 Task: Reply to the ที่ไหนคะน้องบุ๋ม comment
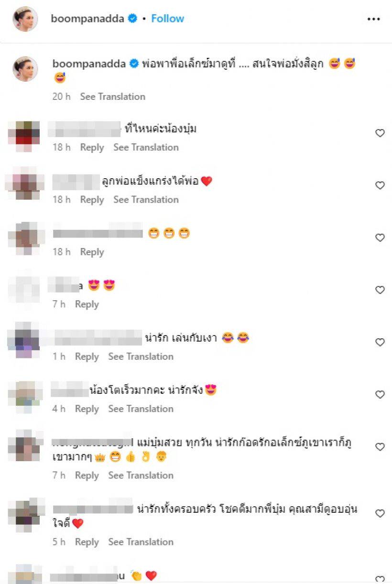coord(92,147)
